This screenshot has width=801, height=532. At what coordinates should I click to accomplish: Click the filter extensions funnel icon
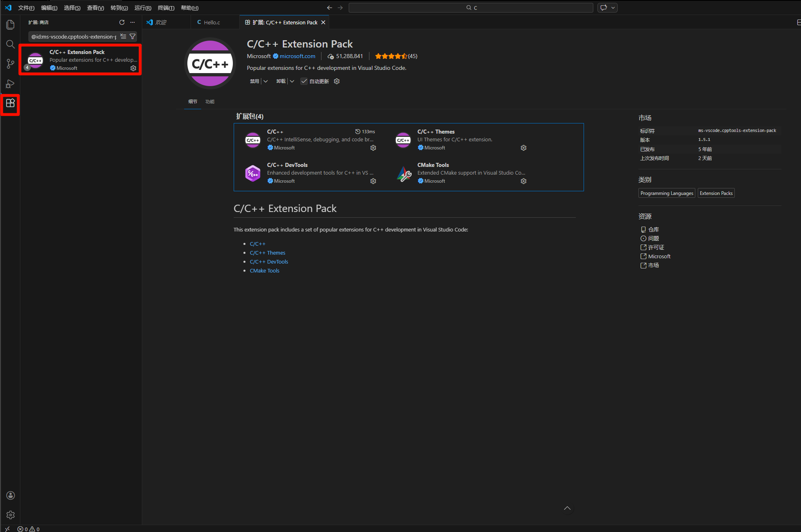click(132, 37)
